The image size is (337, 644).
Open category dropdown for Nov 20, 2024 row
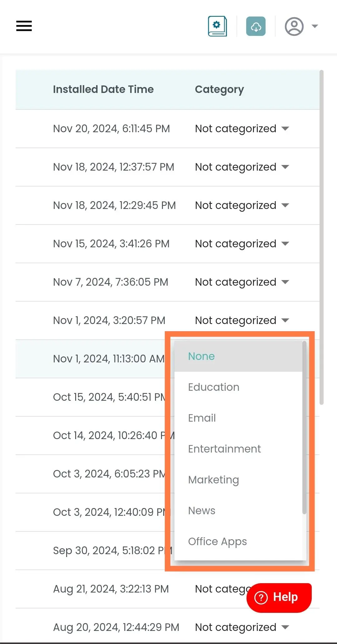pos(242,128)
